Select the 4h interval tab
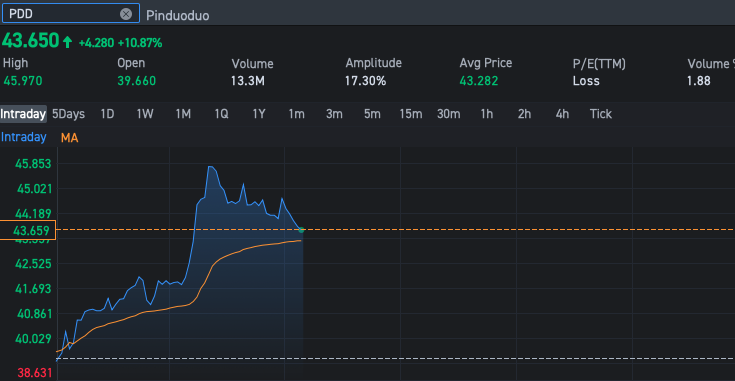The image size is (735, 381). 562,114
